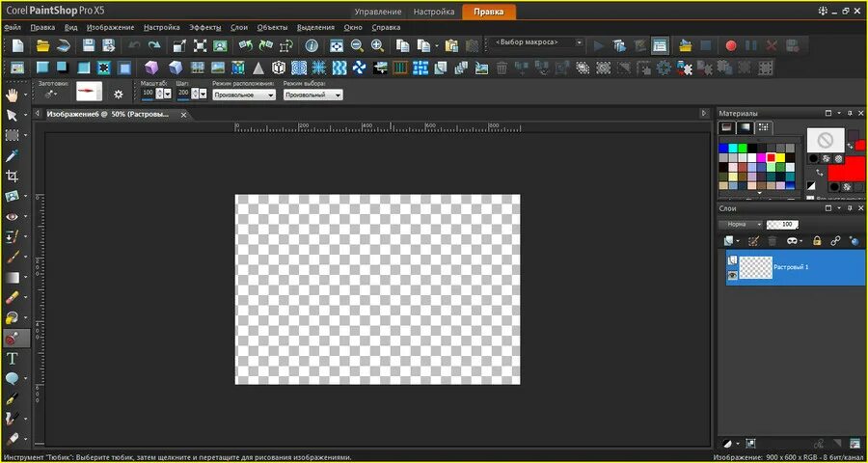Select the Selection rectangle tool
The image size is (868, 463).
[x=12, y=135]
